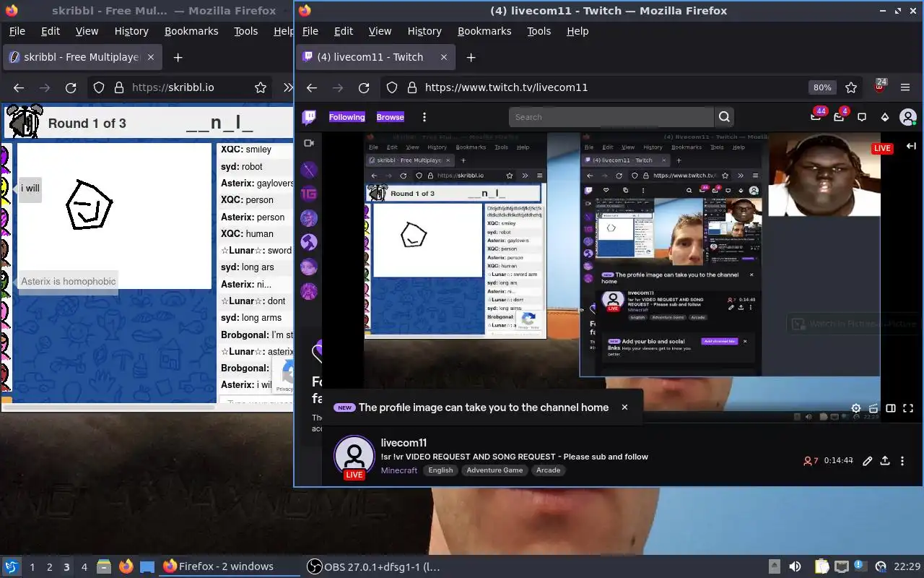The width and height of the screenshot is (924, 578).
Task: Open the system application menu launcher
Action: click(x=12, y=566)
